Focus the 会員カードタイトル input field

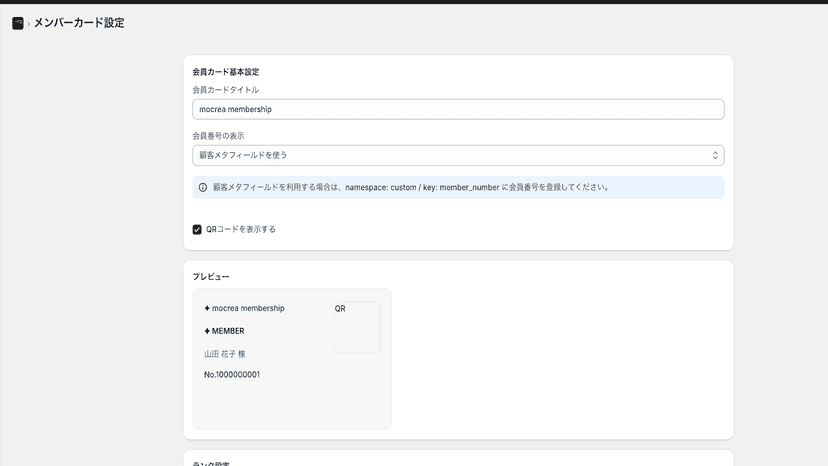click(x=458, y=109)
